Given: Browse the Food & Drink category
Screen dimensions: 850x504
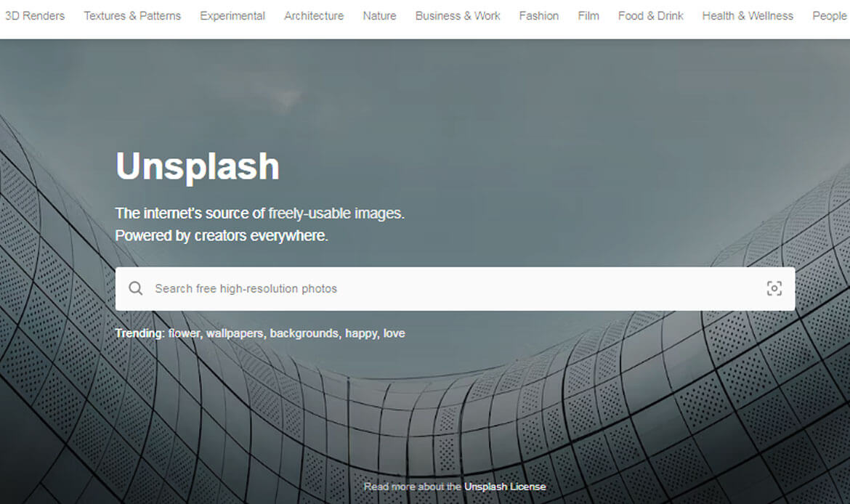Looking at the screenshot, I should (650, 16).
